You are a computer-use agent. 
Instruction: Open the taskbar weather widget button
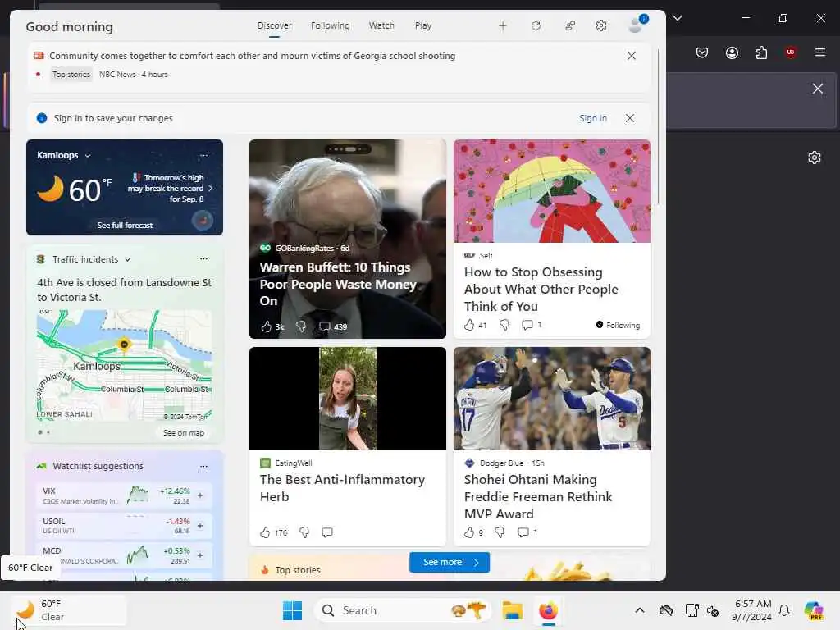(69, 610)
